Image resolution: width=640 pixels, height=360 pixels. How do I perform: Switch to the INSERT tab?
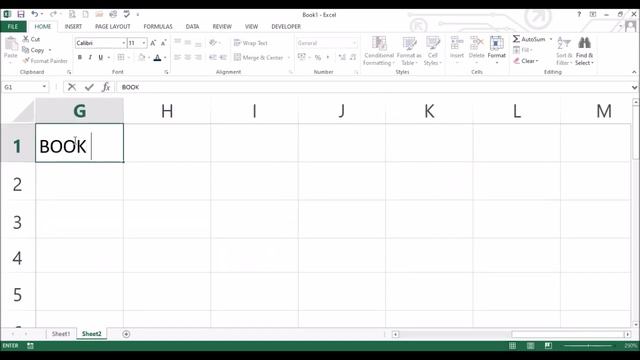click(x=73, y=27)
